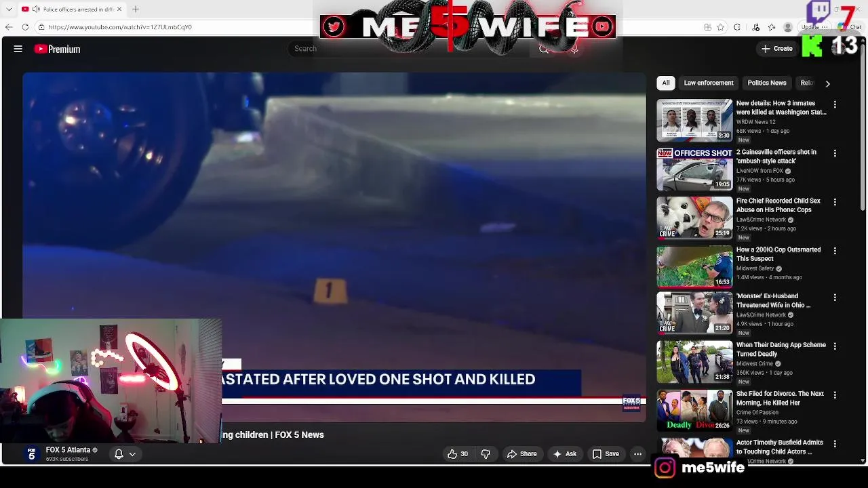Open the Monster Ex-Husband video title
This screenshot has width=868, height=488.
click(773, 300)
